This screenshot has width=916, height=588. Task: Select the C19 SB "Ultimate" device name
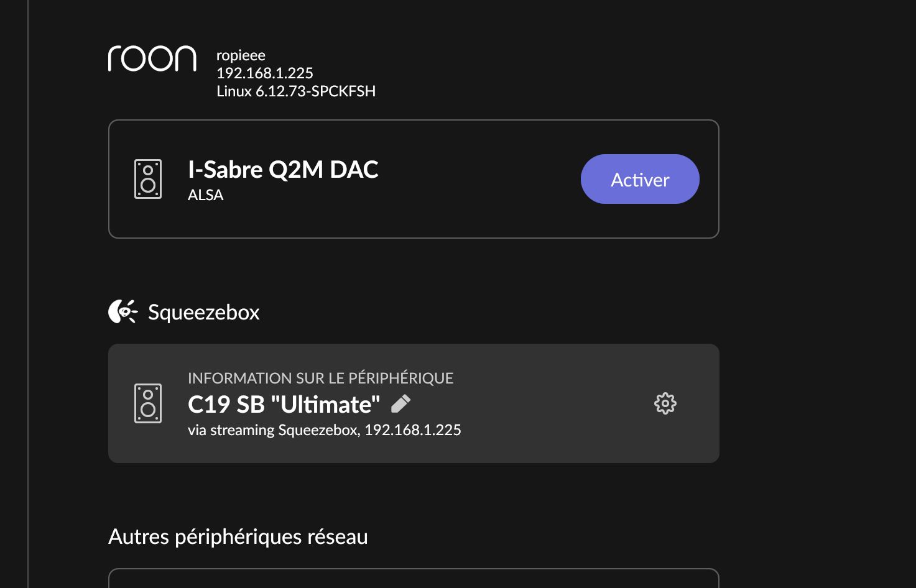[x=284, y=405]
